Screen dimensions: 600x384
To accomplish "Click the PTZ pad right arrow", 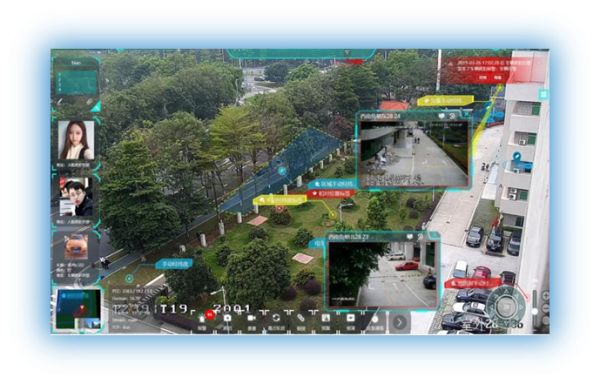I will [x=521, y=306].
